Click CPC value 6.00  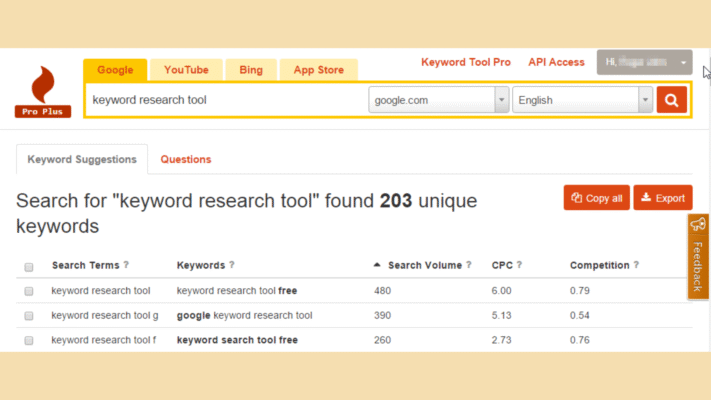click(x=502, y=291)
